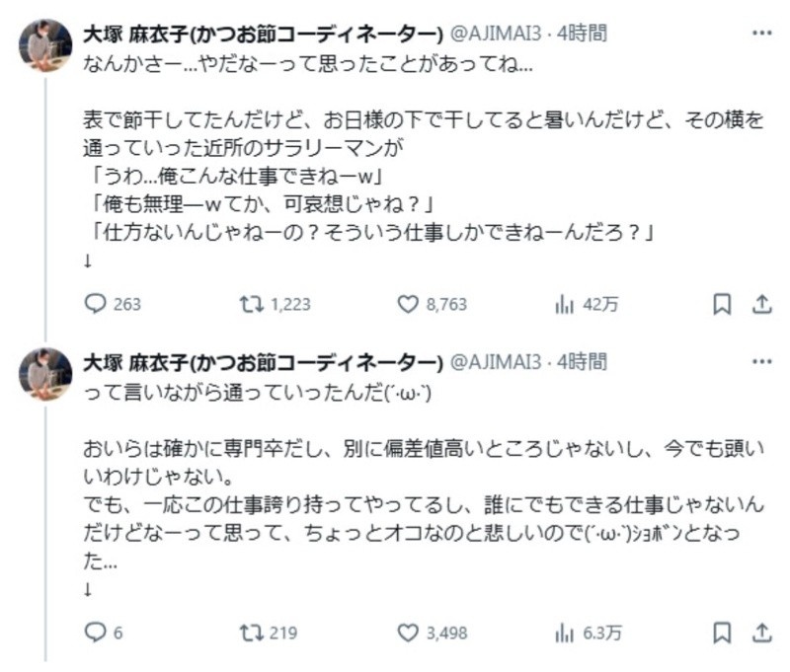The width and height of the screenshot is (790, 672).
Task: Open the first tweet's three-dot more menu
Action: click(x=761, y=34)
